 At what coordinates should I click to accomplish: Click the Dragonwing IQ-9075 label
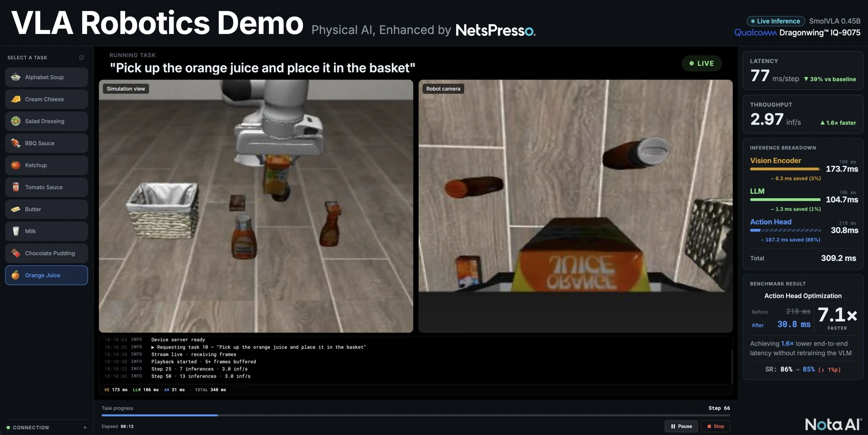[x=820, y=33]
